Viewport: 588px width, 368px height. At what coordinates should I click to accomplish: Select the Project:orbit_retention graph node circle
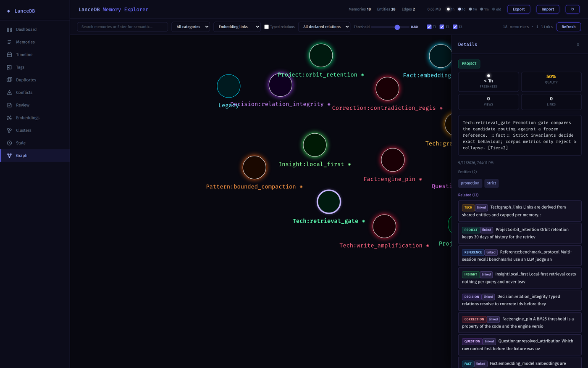point(321,55)
